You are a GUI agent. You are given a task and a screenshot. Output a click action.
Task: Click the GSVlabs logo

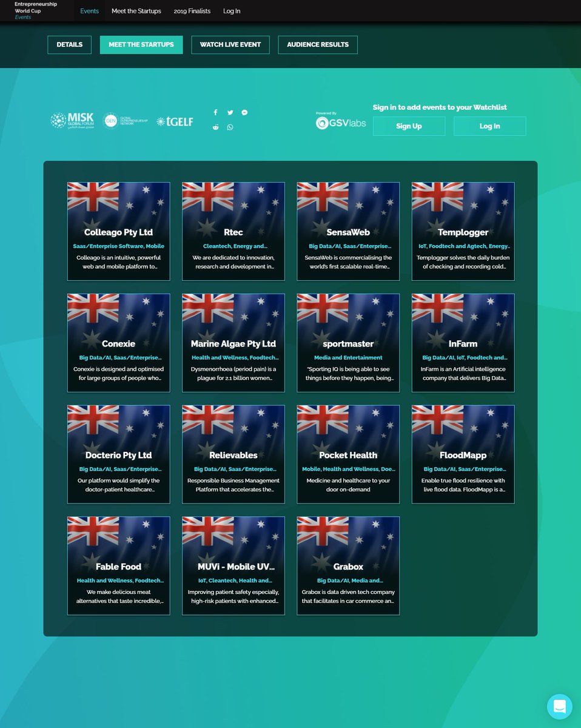340,123
